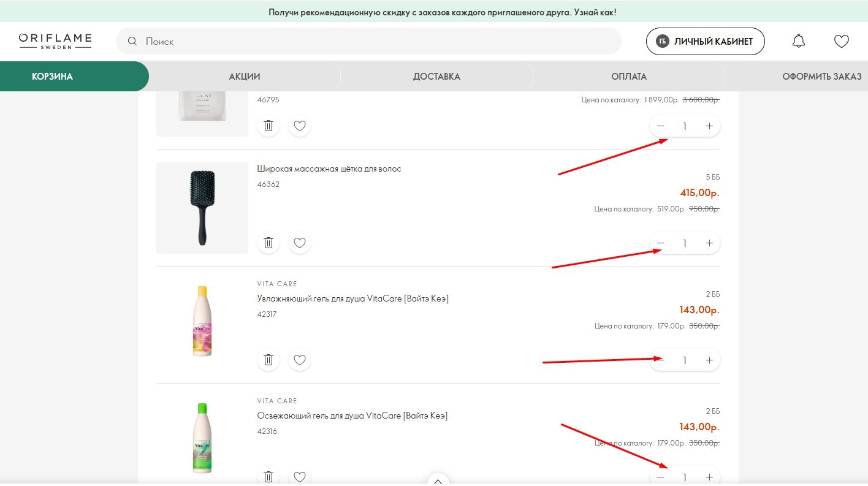Favorite the massage hair brush
This screenshot has height=486, width=868.
coord(300,243)
